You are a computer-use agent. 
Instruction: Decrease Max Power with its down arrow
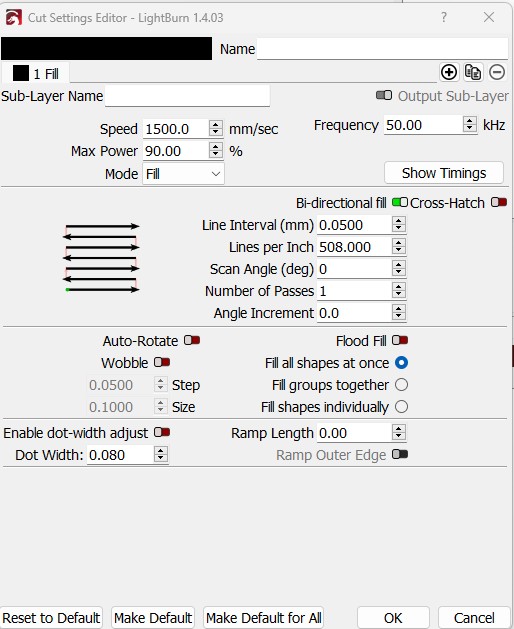click(216, 155)
